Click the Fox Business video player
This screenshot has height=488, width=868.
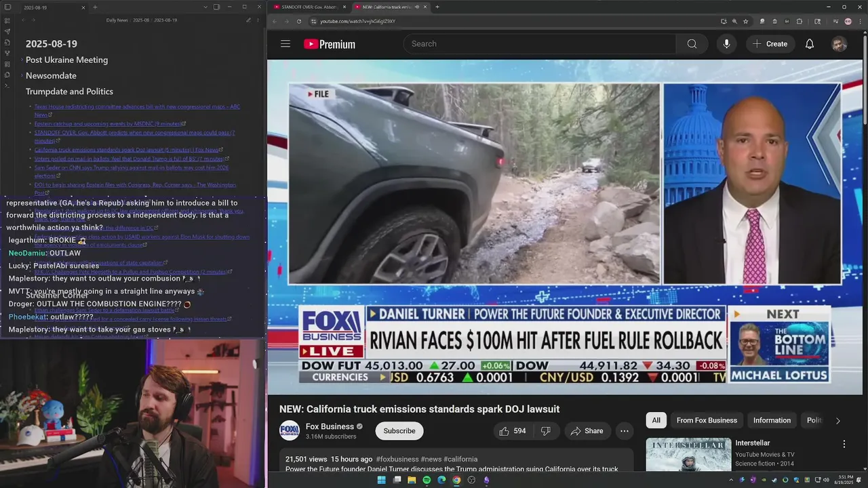(565, 227)
